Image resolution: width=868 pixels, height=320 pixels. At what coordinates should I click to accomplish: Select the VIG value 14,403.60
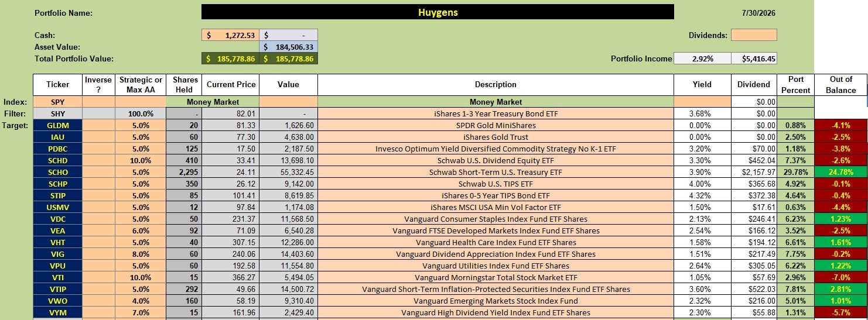288,254
